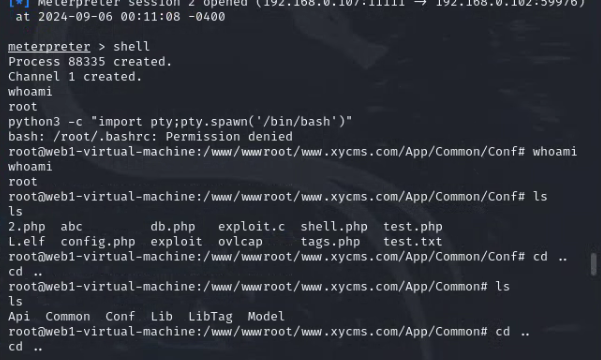The image size is (601, 360).
Task: Click the shell.php filename in the listing
Action: (334, 227)
